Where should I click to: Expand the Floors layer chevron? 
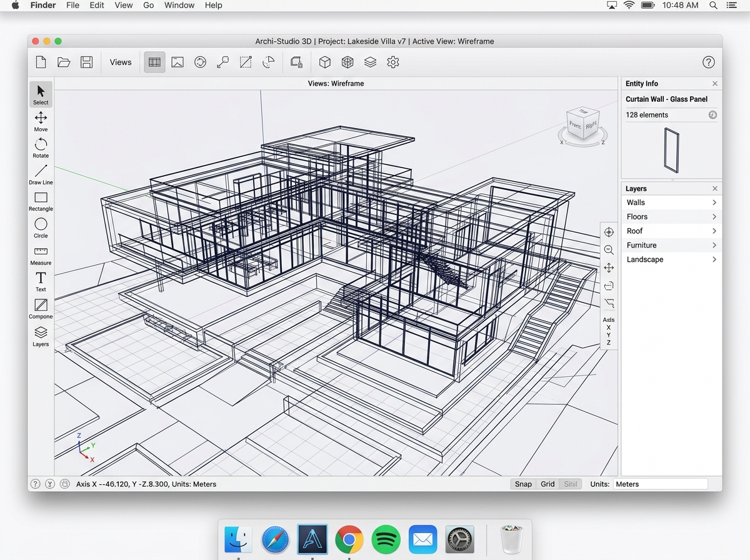pos(714,217)
